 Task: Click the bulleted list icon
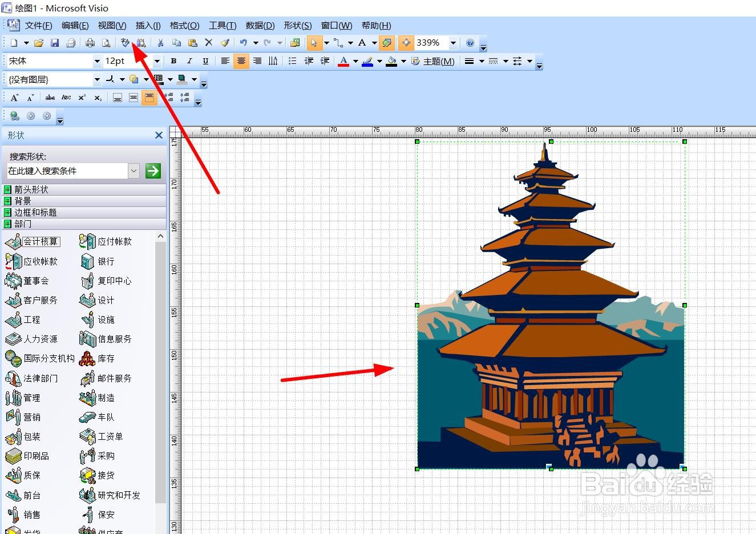tap(293, 61)
